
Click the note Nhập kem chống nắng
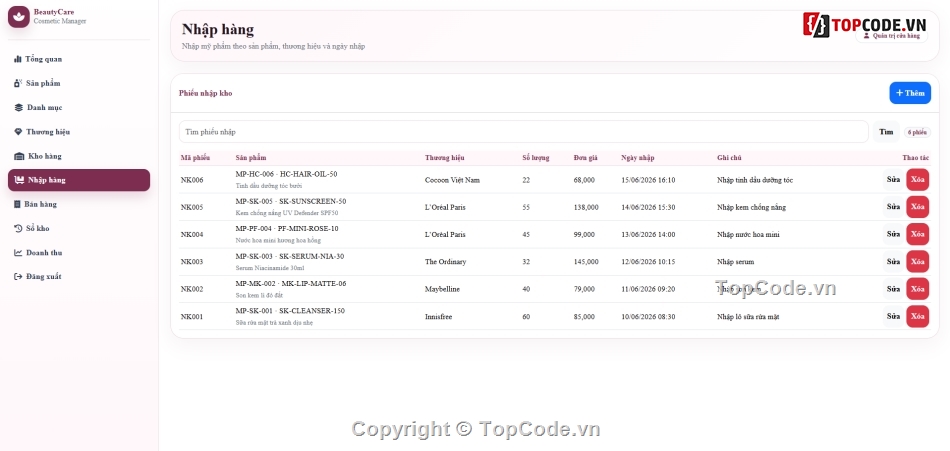point(751,207)
